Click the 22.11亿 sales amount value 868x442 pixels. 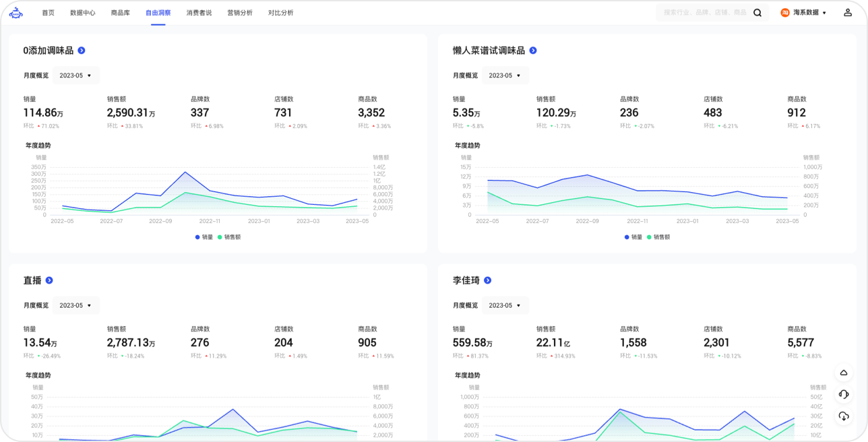(553, 343)
